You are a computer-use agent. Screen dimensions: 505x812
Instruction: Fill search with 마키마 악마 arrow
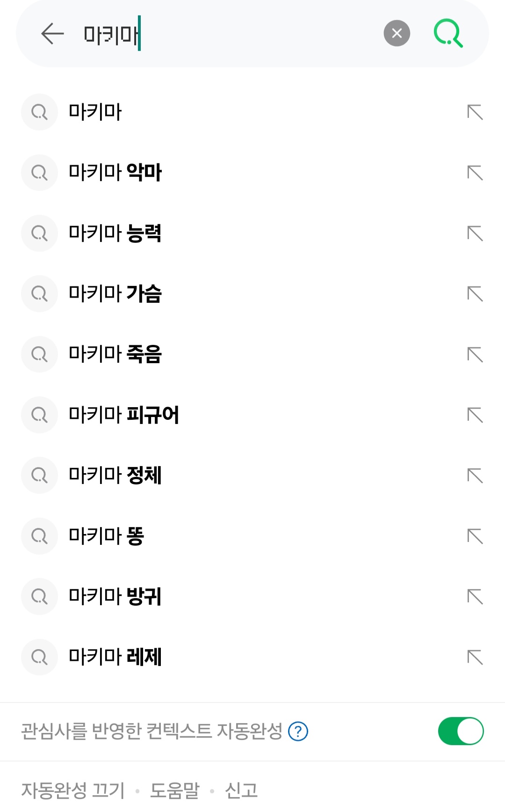[x=475, y=173]
